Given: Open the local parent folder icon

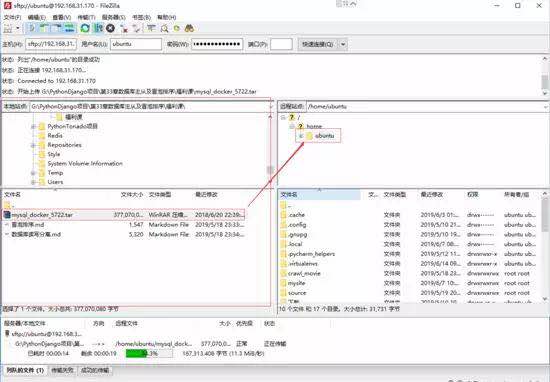Looking at the screenshot, I should click(7, 205).
